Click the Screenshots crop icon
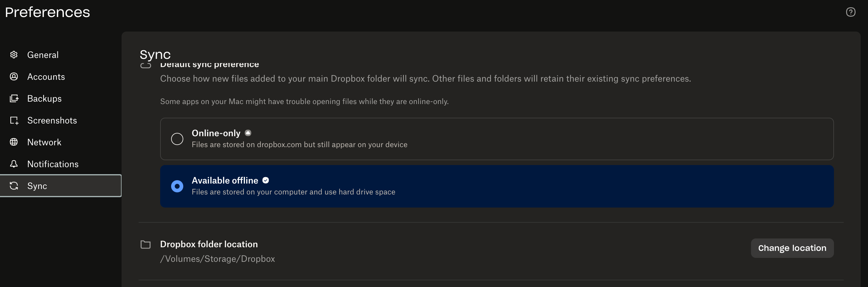 [x=14, y=120]
